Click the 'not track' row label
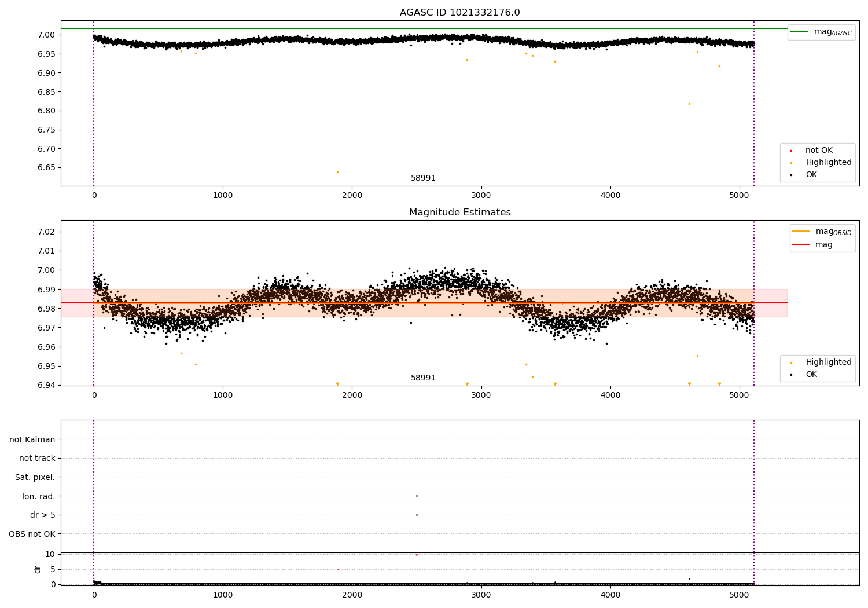The image size is (868, 608). point(37,459)
